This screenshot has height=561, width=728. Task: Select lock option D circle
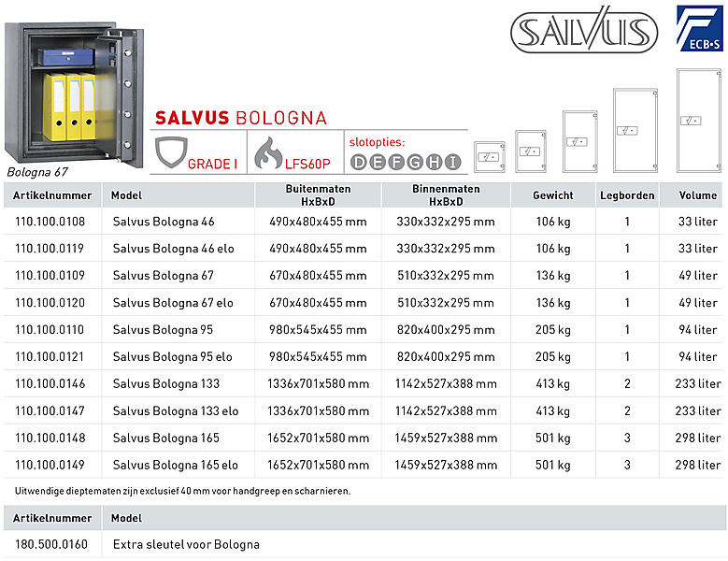[x=360, y=162]
